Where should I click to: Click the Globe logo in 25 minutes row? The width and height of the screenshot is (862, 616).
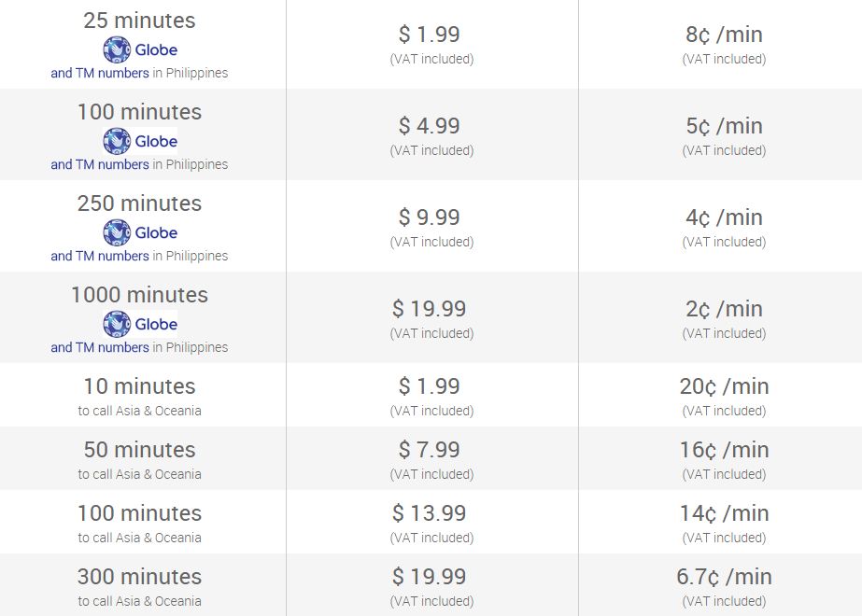tap(140, 49)
